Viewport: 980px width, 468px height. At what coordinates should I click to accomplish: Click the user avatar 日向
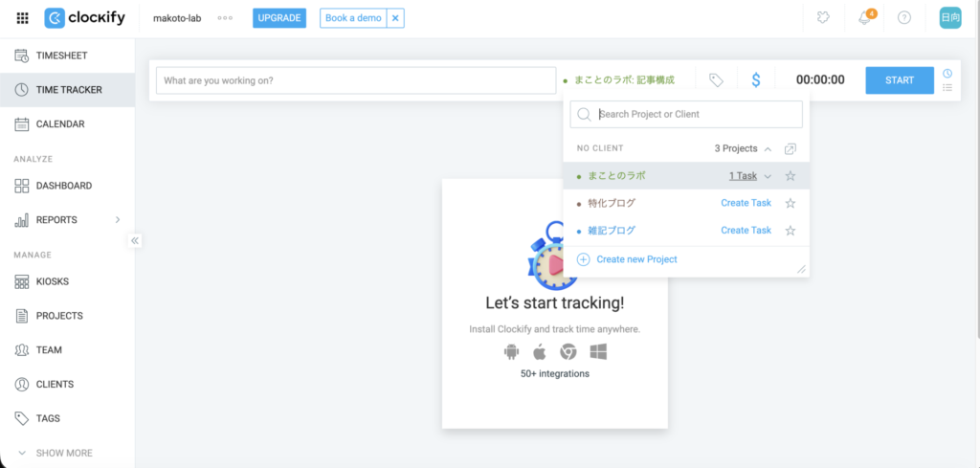(950, 18)
